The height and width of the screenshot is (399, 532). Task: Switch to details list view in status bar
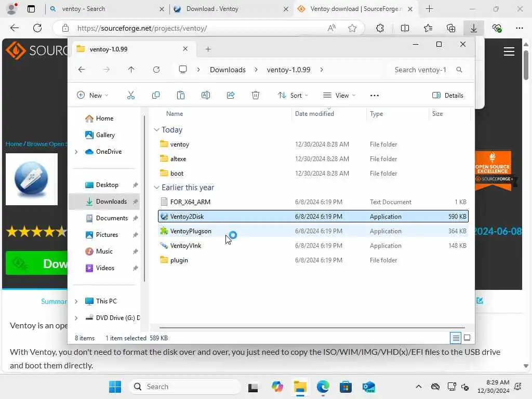point(456,338)
